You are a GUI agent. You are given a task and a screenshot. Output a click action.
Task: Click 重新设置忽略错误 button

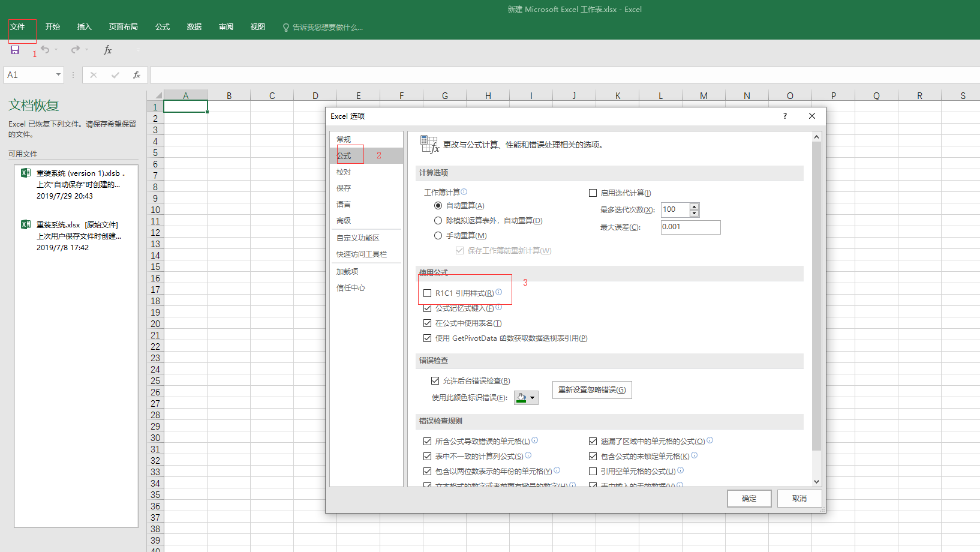click(x=591, y=390)
